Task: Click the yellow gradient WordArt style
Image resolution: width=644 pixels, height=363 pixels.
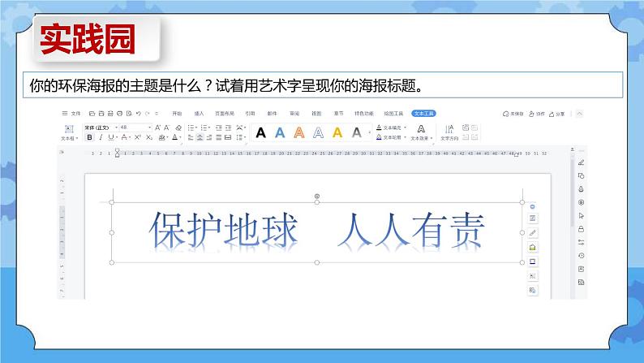Action: click(x=337, y=132)
